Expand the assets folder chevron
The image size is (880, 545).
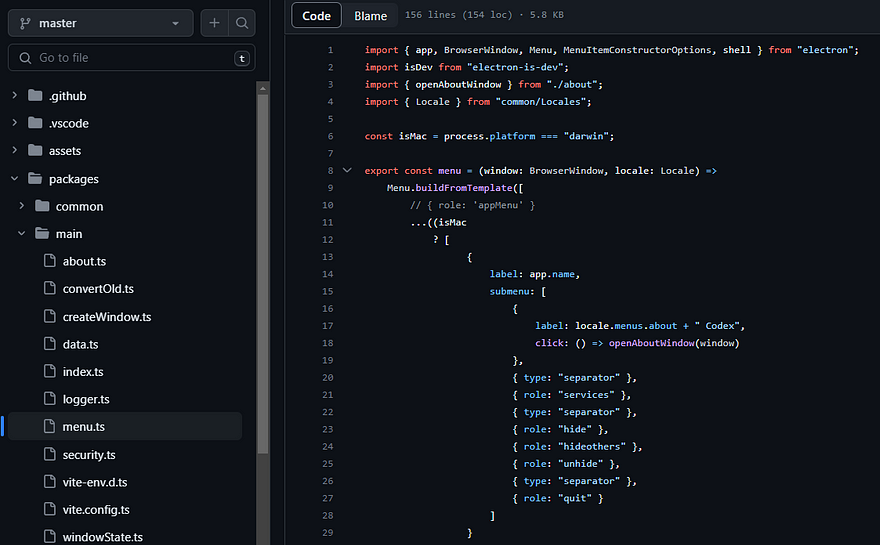tap(15, 151)
